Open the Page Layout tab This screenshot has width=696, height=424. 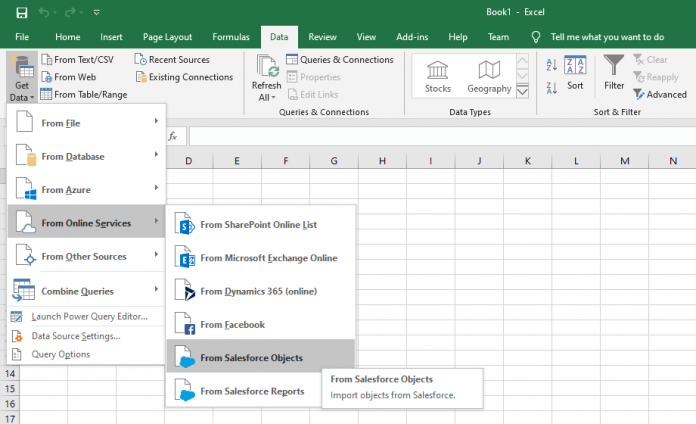(169, 36)
